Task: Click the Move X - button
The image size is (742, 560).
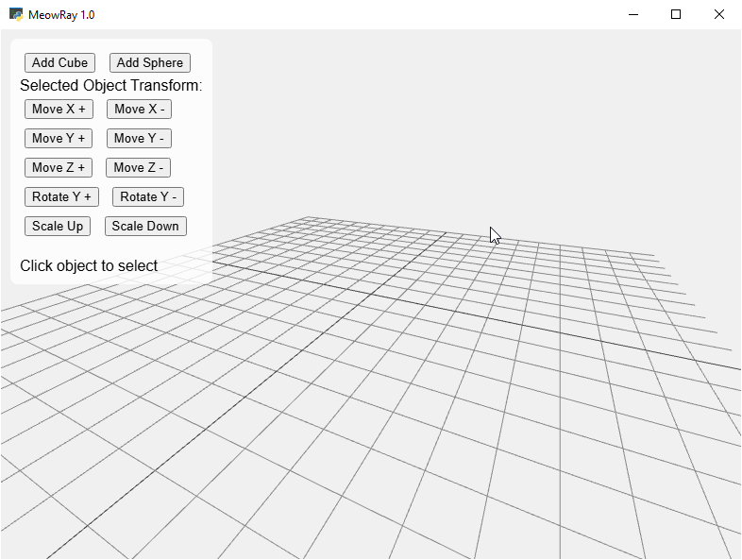Action: (139, 110)
